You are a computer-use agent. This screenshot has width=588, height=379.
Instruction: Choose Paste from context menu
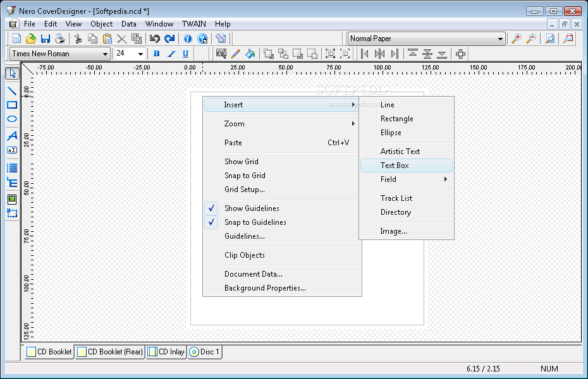click(282, 143)
